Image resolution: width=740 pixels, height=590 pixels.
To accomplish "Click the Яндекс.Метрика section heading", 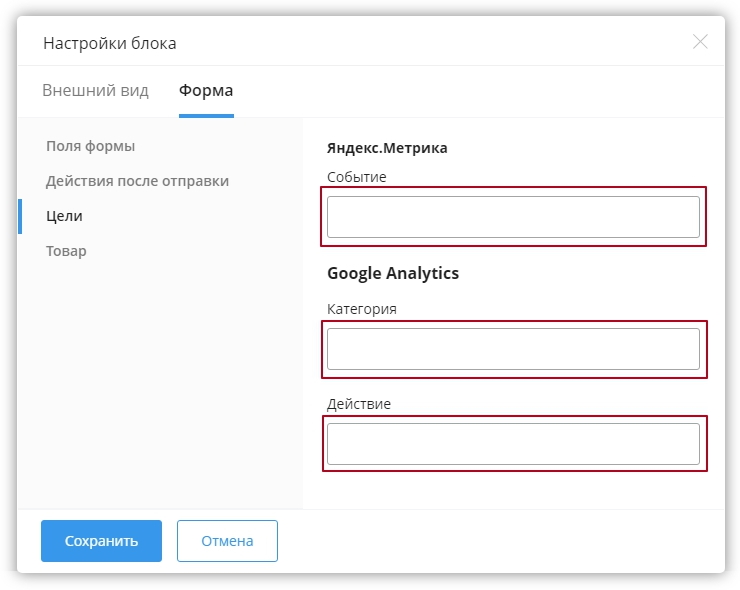I will 387,148.
